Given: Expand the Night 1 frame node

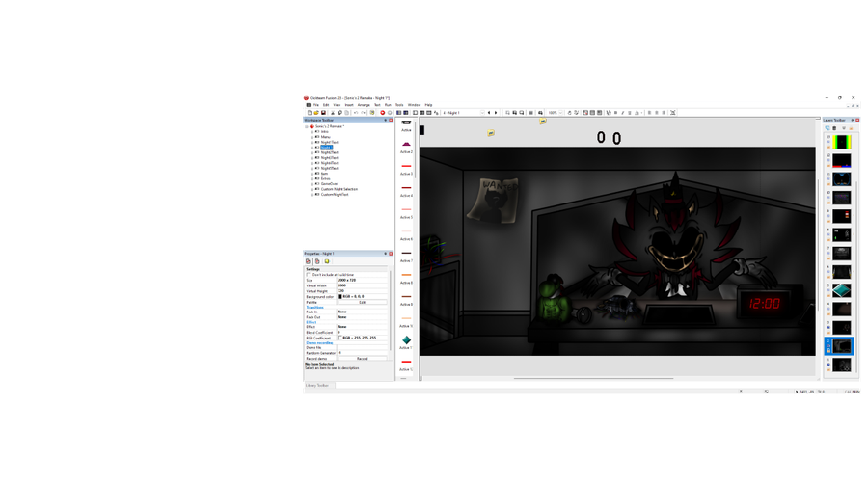Looking at the screenshot, I should tap(312, 148).
